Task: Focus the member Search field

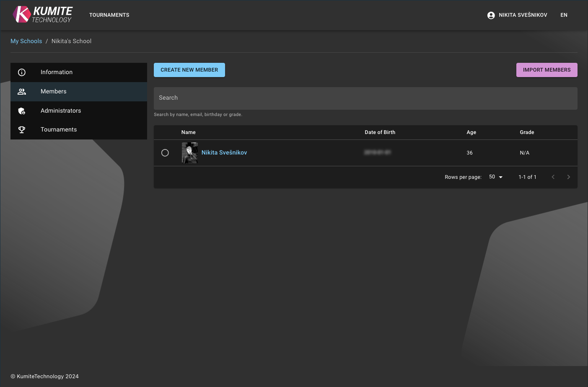Action: click(365, 98)
